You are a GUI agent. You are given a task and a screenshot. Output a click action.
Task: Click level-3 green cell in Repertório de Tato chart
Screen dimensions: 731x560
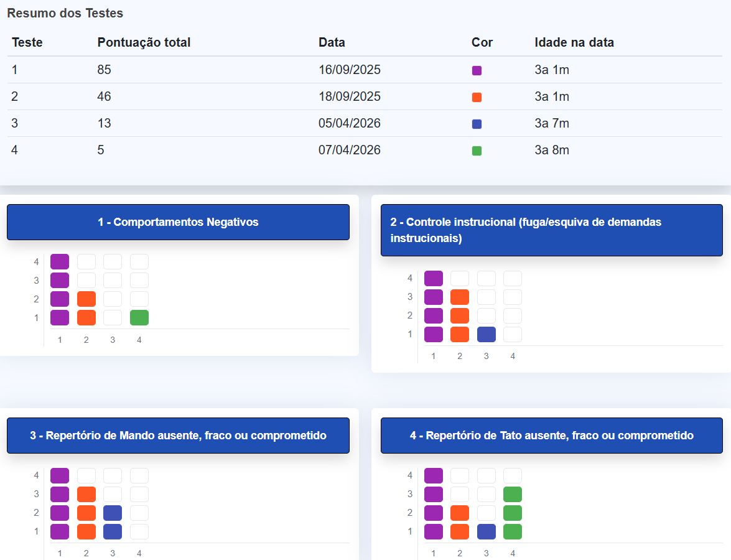click(x=513, y=494)
